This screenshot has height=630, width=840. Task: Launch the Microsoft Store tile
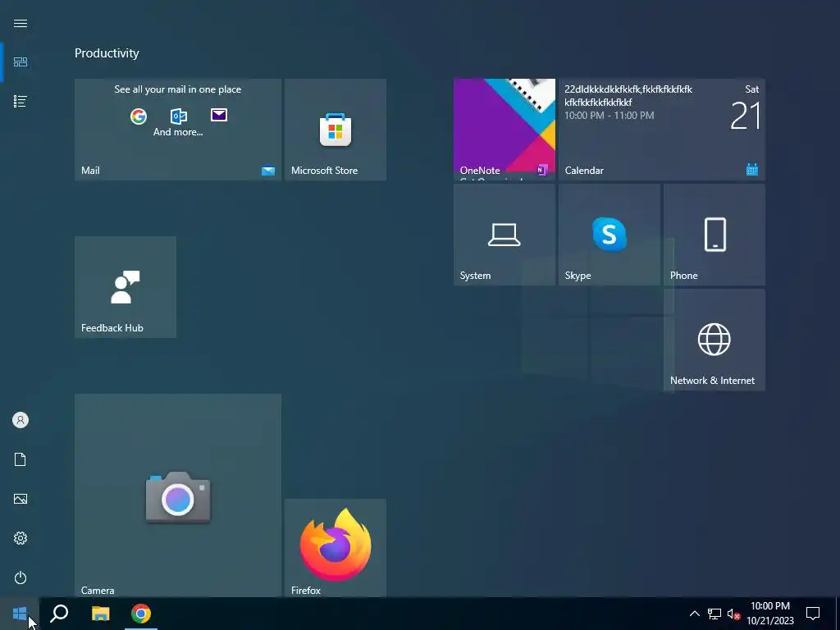[x=336, y=130]
